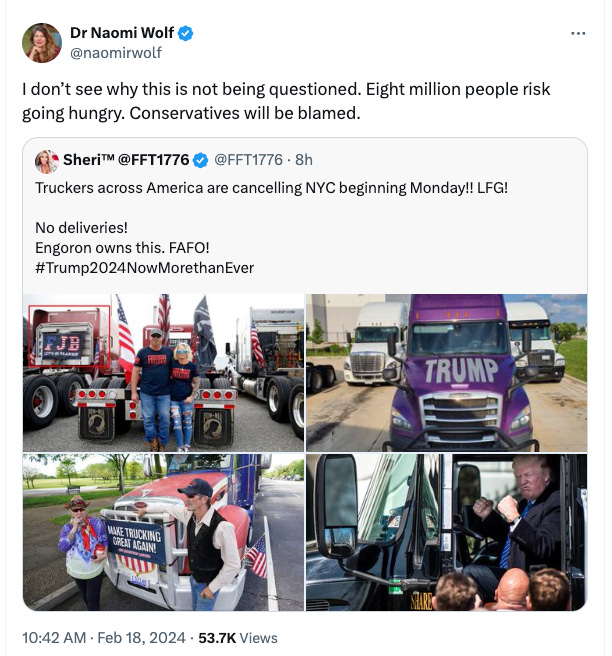Click the main tweet text about eight million people
612x656 pixels.
click(x=286, y=101)
